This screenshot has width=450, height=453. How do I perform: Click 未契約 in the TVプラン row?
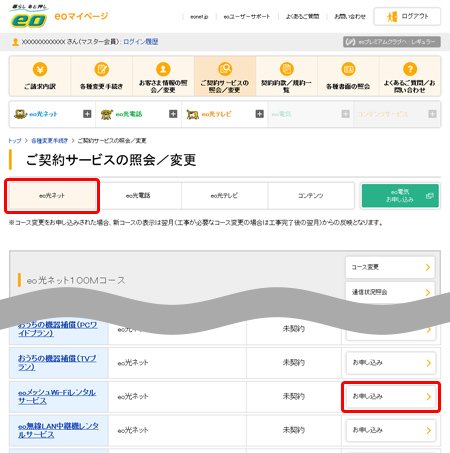[294, 363]
